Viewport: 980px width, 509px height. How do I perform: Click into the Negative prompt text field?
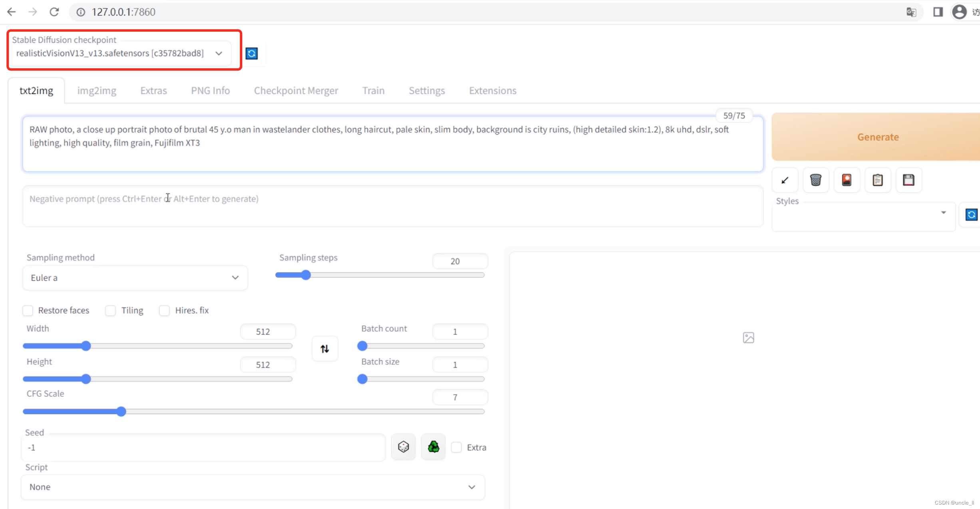click(x=392, y=206)
